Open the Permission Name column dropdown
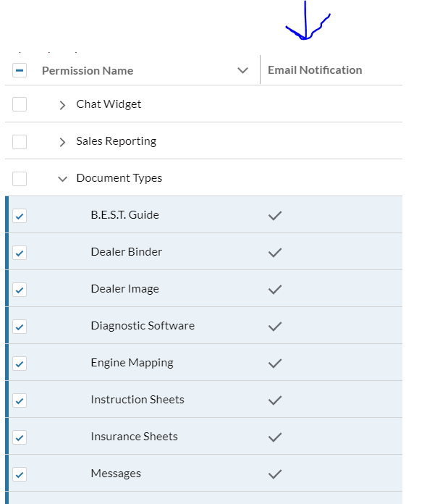Image resolution: width=448 pixels, height=504 pixels. [x=242, y=70]
